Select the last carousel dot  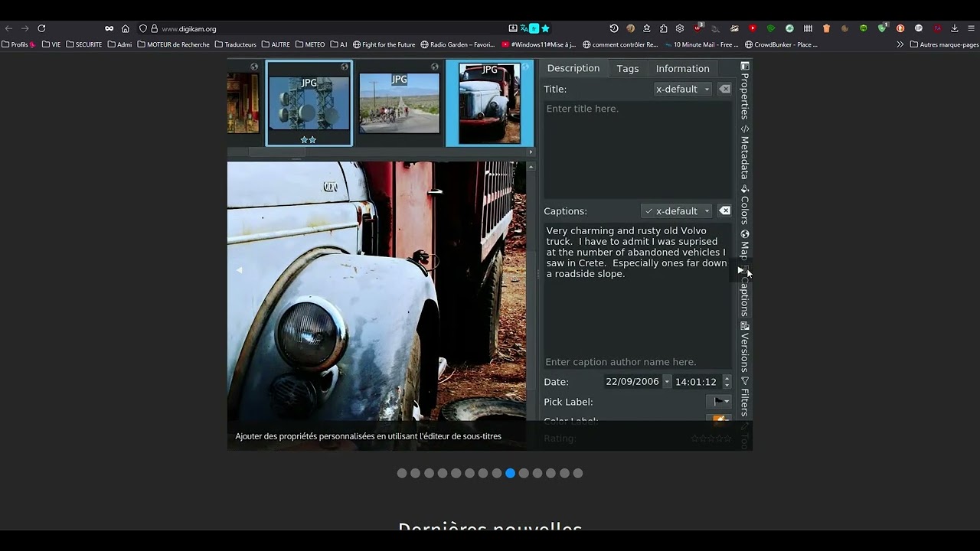click(578, 473)
